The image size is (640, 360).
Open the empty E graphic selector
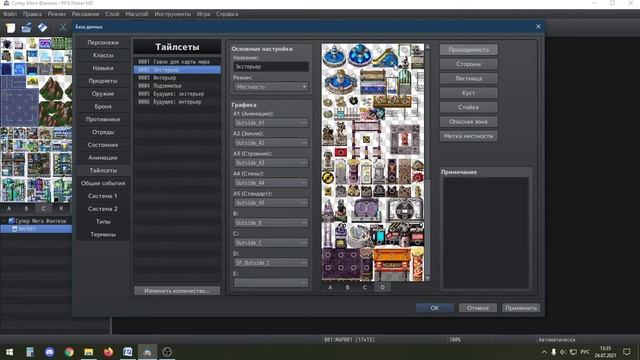click(271, 283)
